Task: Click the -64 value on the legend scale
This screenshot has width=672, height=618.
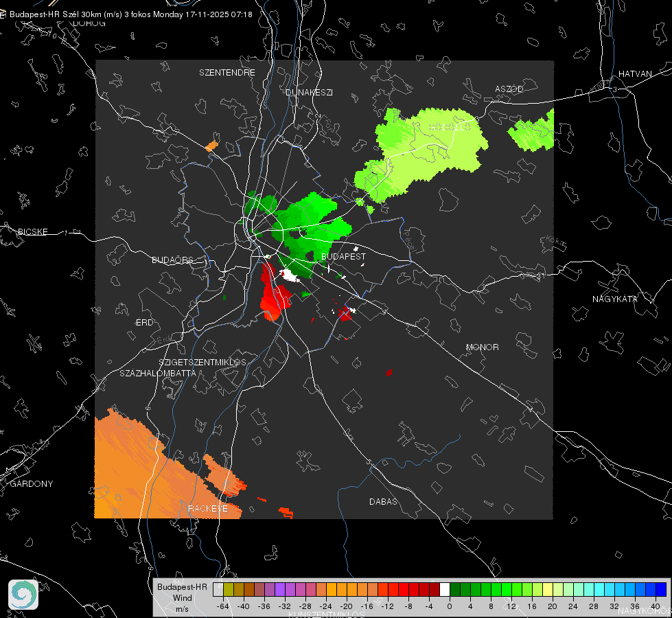Action: click(x=223, y=606)
